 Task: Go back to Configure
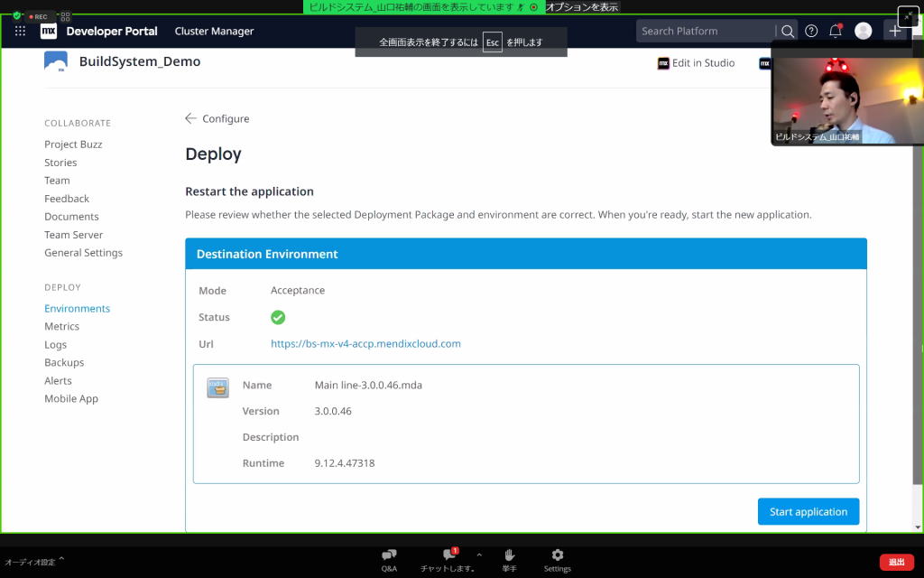(x=217, y=118)
